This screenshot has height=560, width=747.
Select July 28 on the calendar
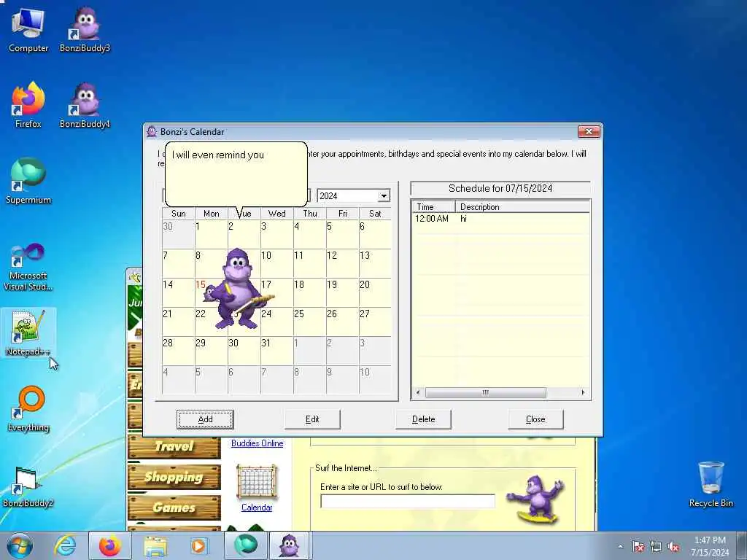(178, 351)
